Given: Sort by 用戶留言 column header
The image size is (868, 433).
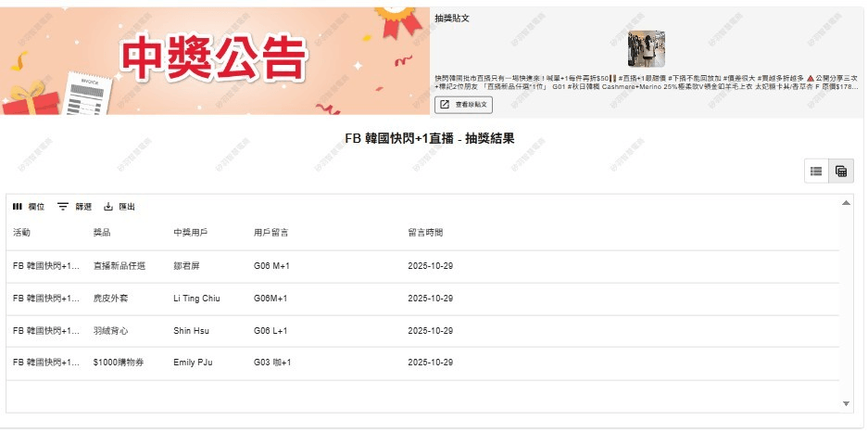Looking at the screenshot, I should click(270, 232).
